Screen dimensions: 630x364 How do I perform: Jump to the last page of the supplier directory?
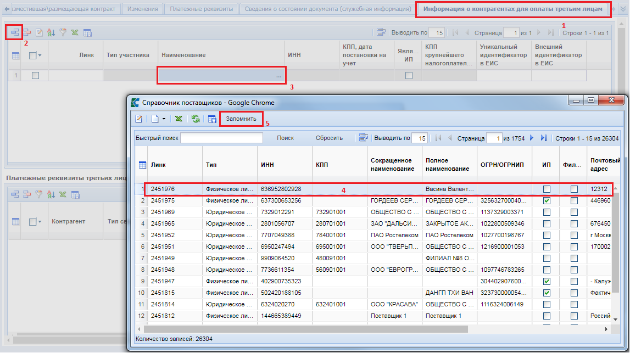(x=544, y=138)
